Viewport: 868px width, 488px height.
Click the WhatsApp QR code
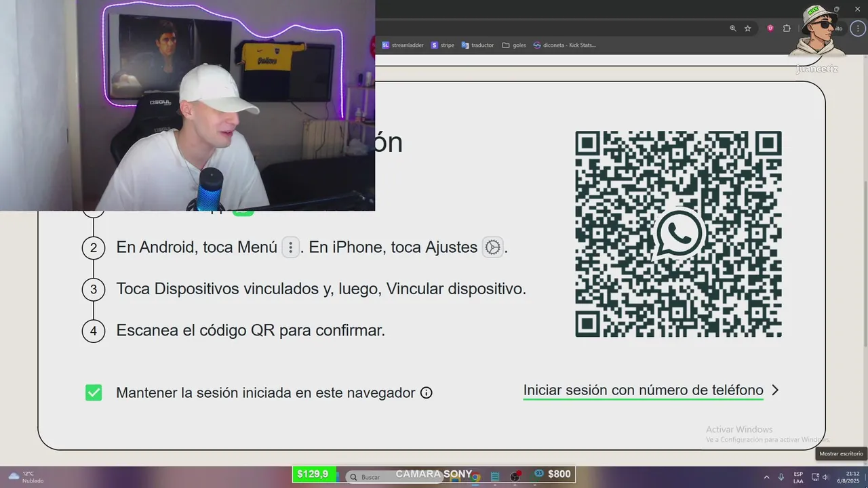coord(678,234)
